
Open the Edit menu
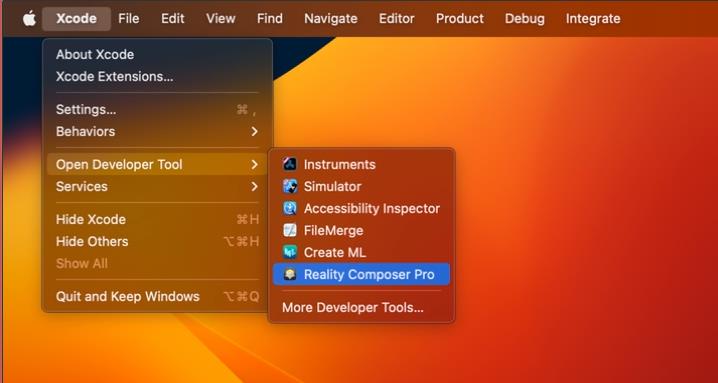pos(173,19)
